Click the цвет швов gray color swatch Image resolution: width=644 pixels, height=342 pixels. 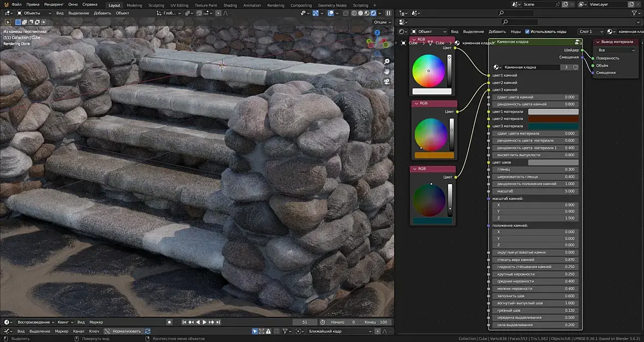(553, 162)
